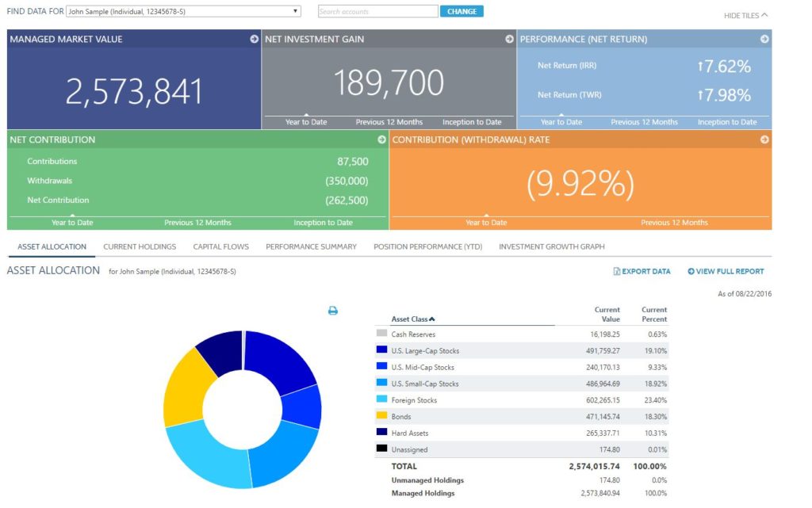Switch to Position Performance (YTD) tab
This screenshot has width=812, height=508.
427,246
